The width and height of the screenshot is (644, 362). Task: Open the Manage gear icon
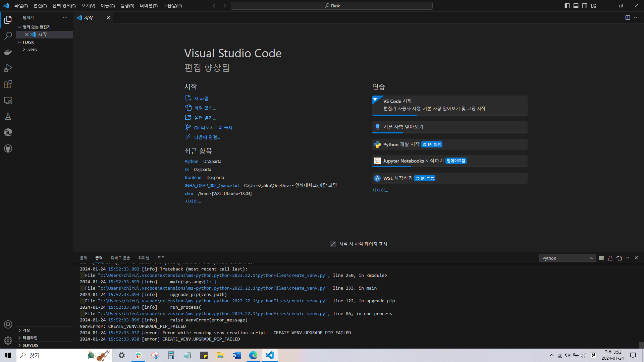(8, 341)
